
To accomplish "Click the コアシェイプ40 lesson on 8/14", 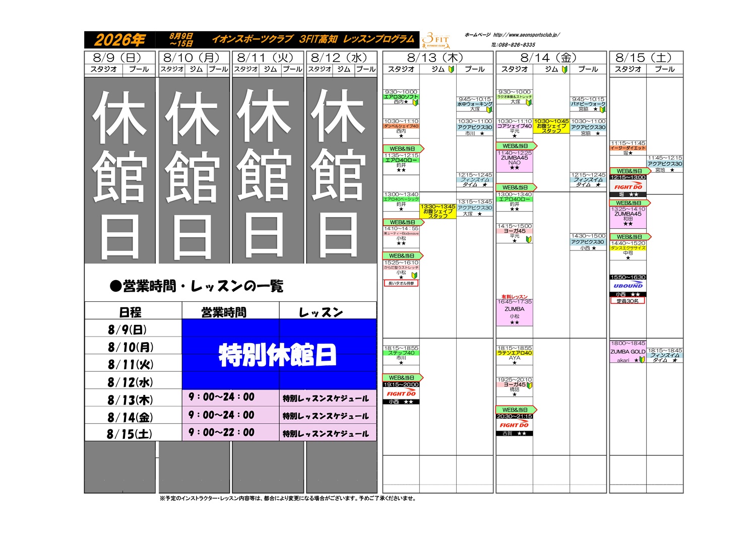I will point(515,126).
